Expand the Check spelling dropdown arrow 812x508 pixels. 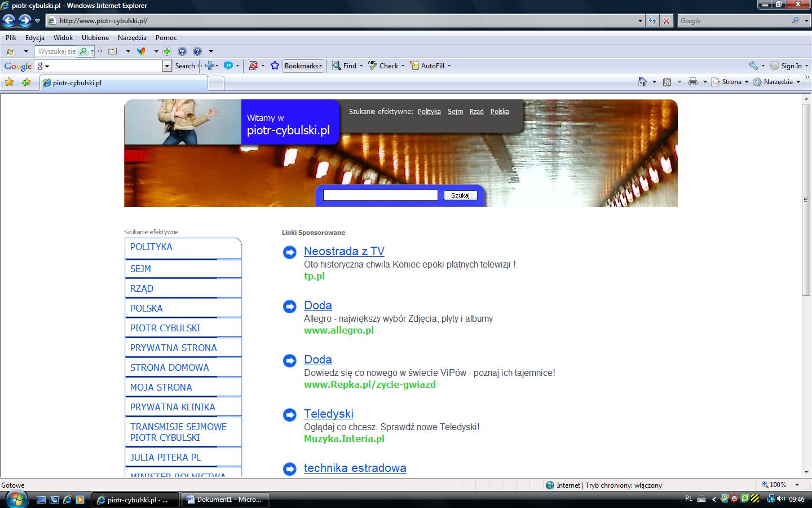[403, 66]
